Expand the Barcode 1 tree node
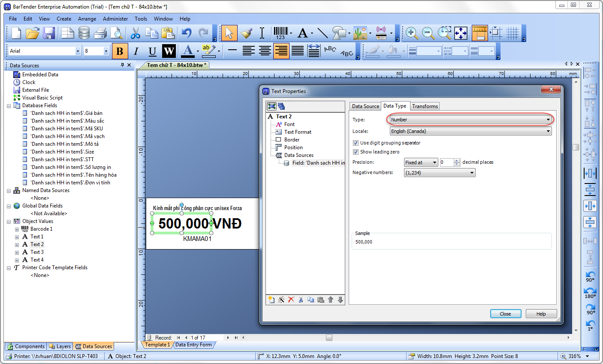This screenshot has width=603, height=364. (17, 229)
